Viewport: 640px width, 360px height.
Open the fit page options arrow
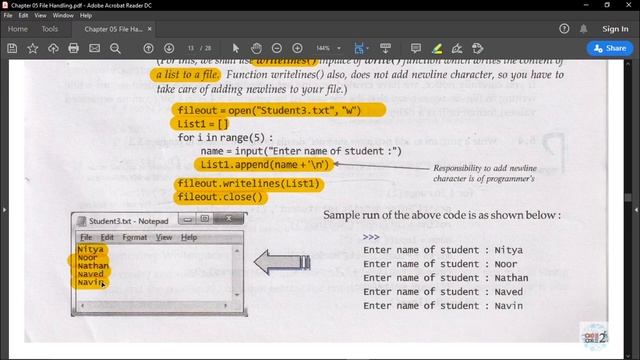368,48
